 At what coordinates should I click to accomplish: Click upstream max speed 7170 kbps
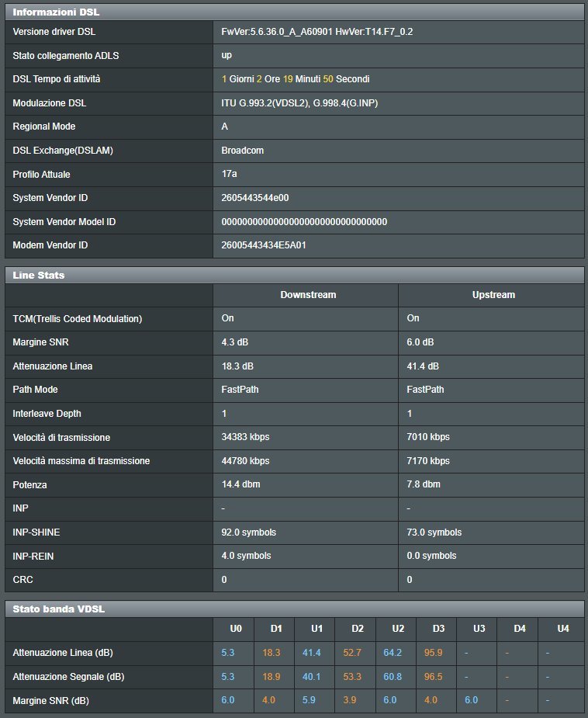coord(428,460)
